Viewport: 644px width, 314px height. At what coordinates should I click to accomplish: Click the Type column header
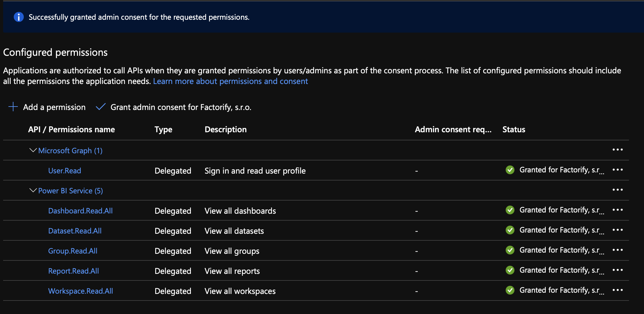[x=163, y=130]
